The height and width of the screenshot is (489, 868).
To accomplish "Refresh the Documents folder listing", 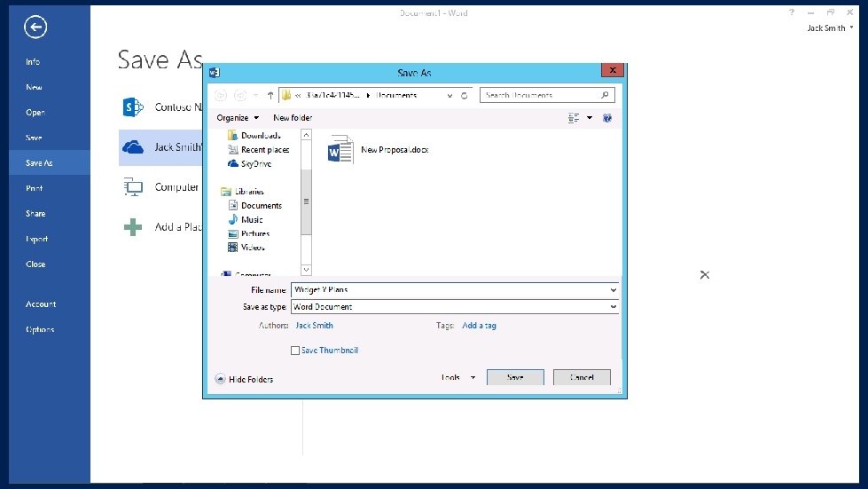I will [465, 95].
